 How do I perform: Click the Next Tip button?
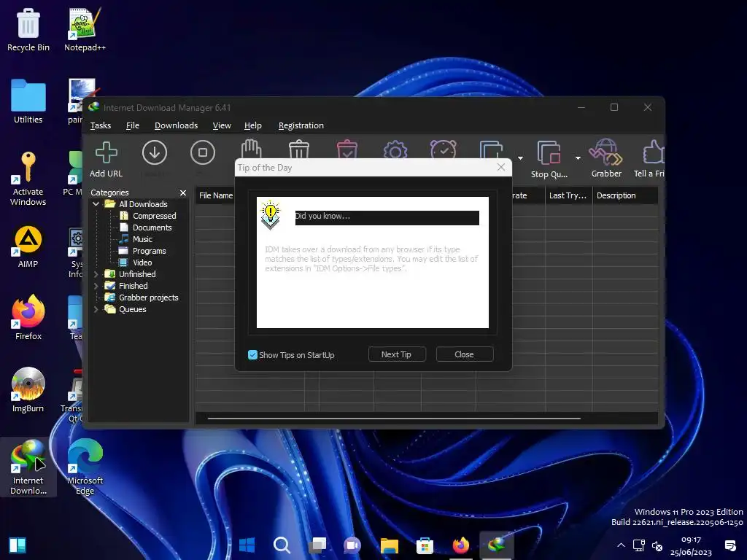click(x=396, y=354)
